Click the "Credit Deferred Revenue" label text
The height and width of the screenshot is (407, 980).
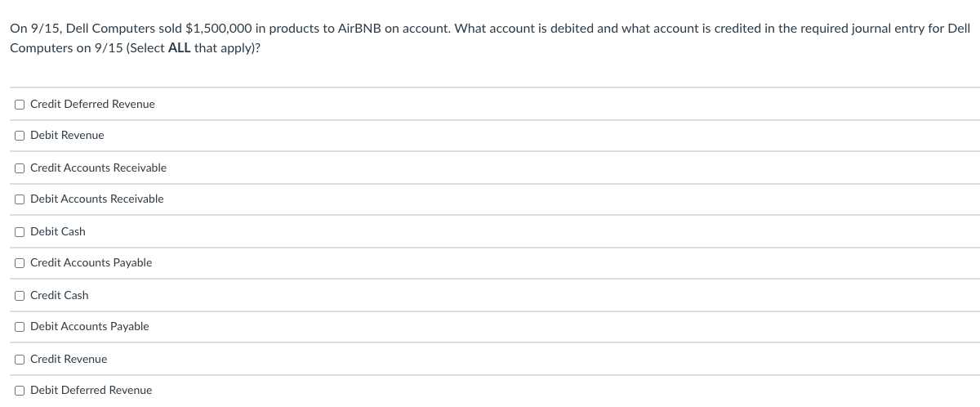coord(92,105)
